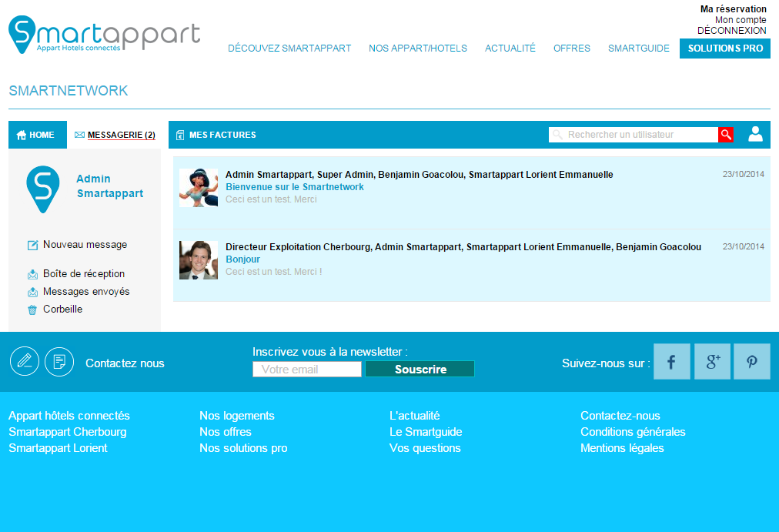The image size is (779, 532).
Task: Open the Bienvenue sur le Smartnetwork message
Action: tap(295, 187)
